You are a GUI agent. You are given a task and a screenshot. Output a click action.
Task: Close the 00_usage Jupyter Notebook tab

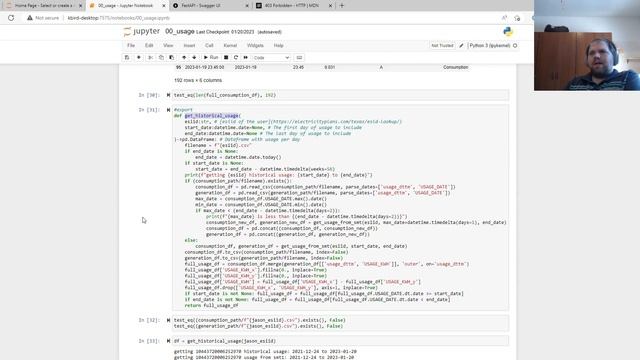click(x=164, y=6)
